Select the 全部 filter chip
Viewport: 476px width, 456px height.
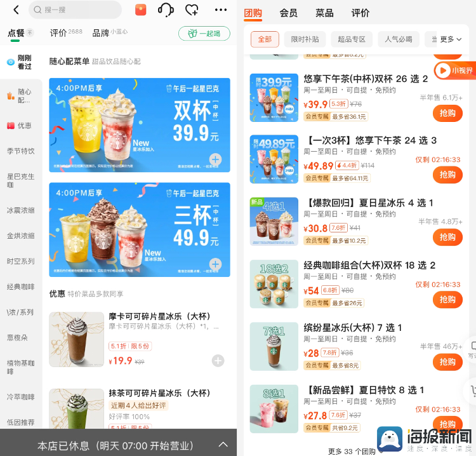[x=265, y=39]
